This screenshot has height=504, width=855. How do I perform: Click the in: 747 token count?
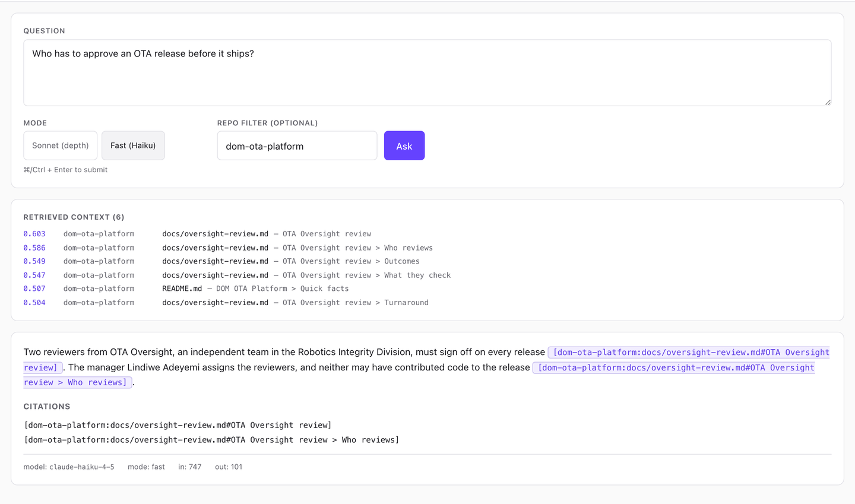tap(190, 467)
